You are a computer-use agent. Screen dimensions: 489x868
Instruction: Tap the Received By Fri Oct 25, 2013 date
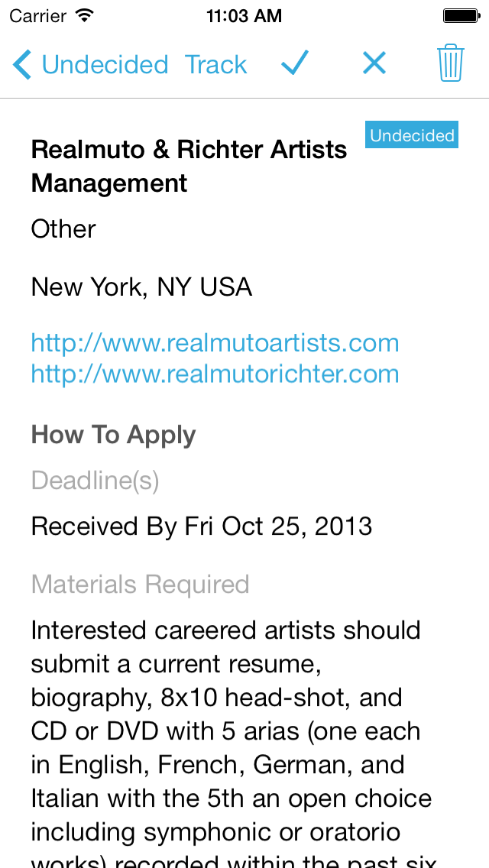click(x=202, y=526)
